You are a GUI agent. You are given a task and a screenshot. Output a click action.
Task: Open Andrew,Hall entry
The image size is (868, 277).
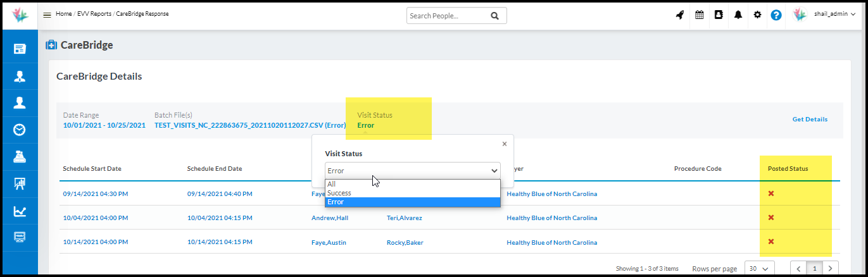click(x=330, y=218)
